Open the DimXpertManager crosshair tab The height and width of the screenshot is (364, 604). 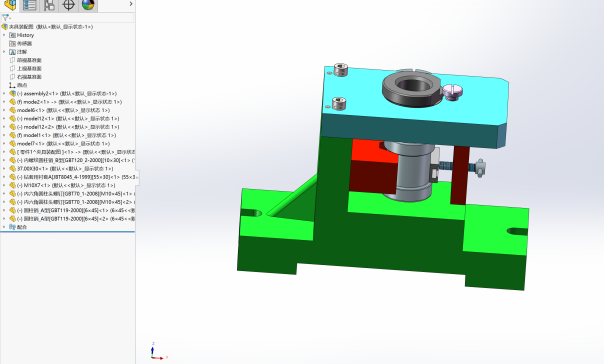68,5
